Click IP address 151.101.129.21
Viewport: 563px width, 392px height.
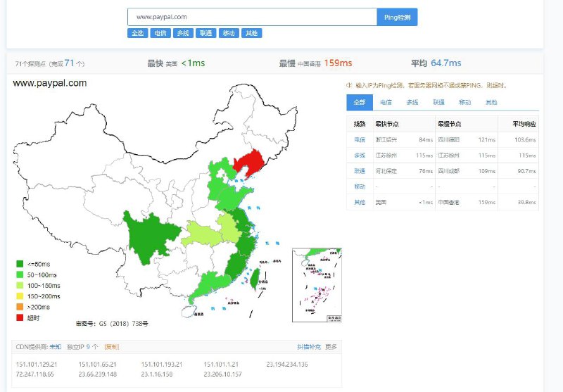coord(37,365)
